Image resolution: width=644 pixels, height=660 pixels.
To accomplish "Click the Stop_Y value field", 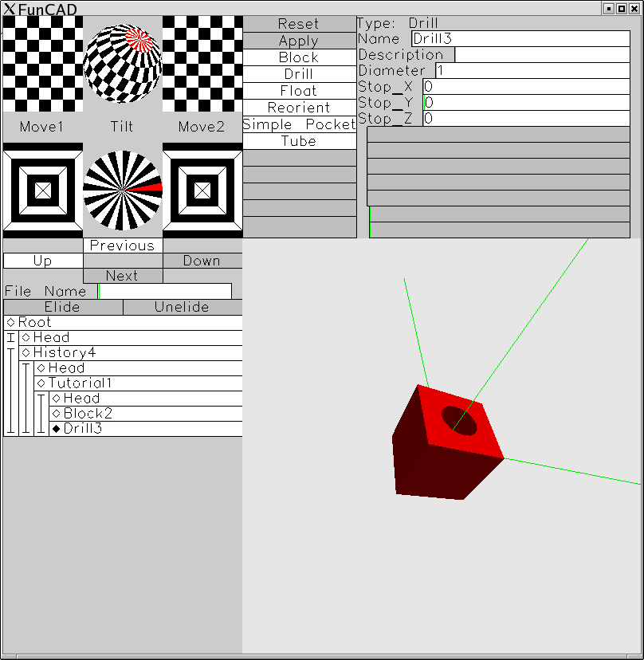I will click(527, 103).
